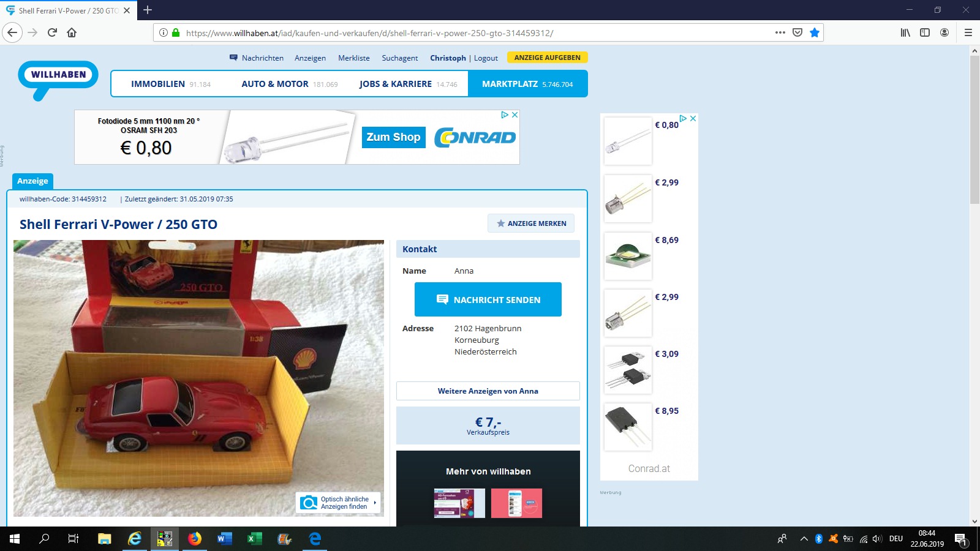Click Anzeige merken star button
The width and height of the screenshot is (980, 551).
tap(531, 223)
